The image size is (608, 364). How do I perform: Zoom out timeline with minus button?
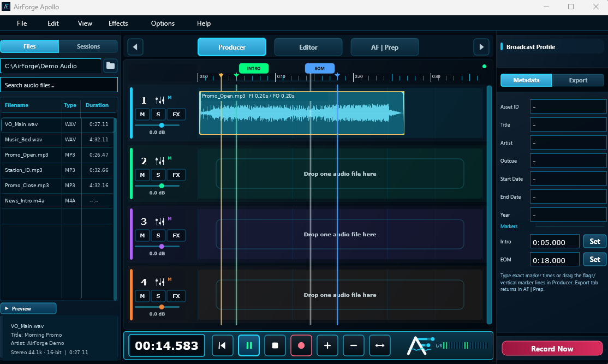(x=354, y=345)
